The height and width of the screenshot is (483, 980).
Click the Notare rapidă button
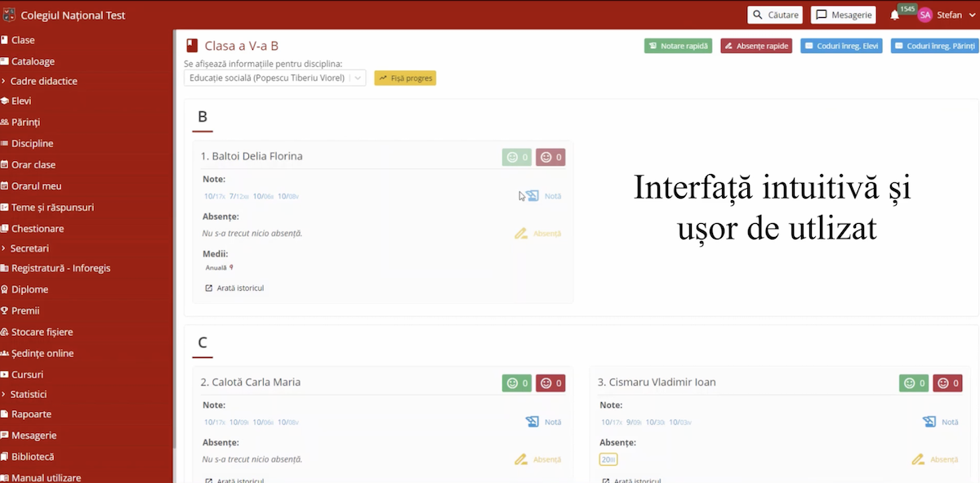point(678,46)
